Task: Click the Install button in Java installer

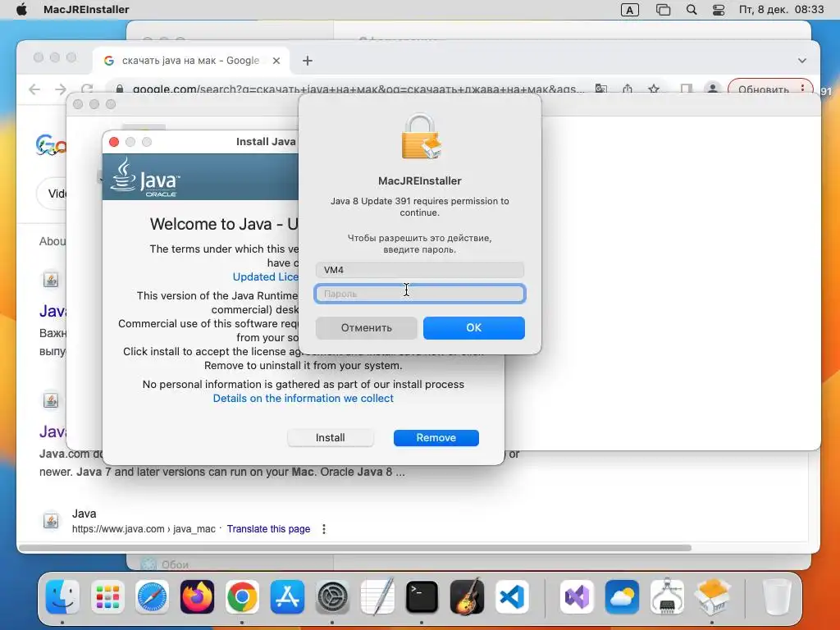Action: coord(330,438)
